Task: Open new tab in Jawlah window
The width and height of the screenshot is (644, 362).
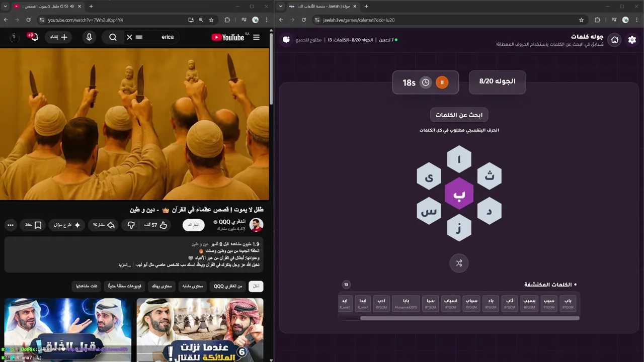Action: pos(366,7)
